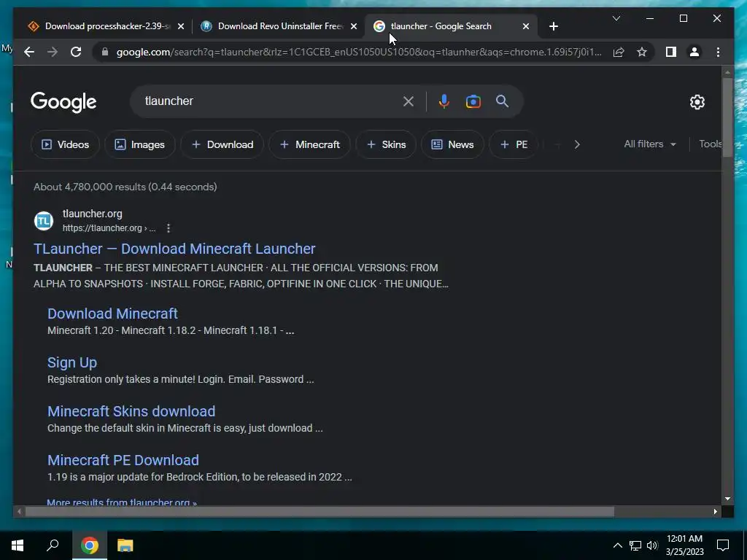Add Minecraft to search query
Viewport: 747px width, 560px height.
[x=309, y=144]
